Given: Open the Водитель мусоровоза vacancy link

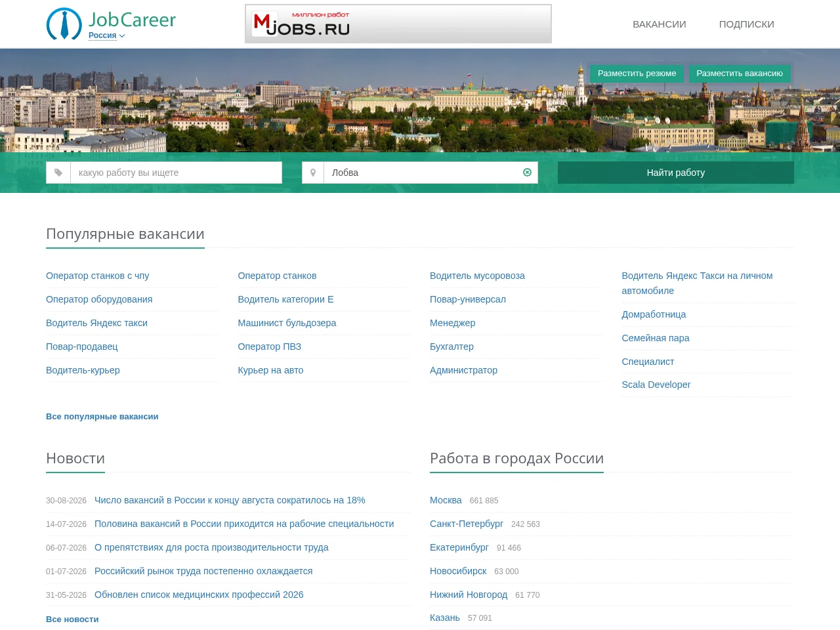Looking at the screenshot, I should [477, 276].
